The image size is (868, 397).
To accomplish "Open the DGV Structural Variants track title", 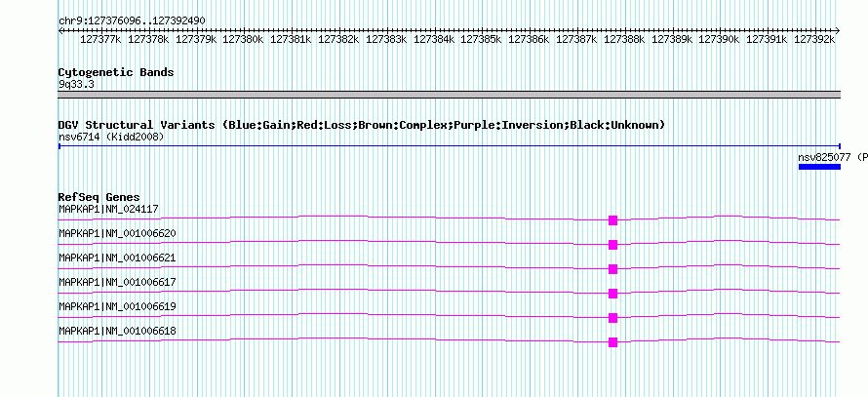I will pyautogui.click(x=362, y=125).
